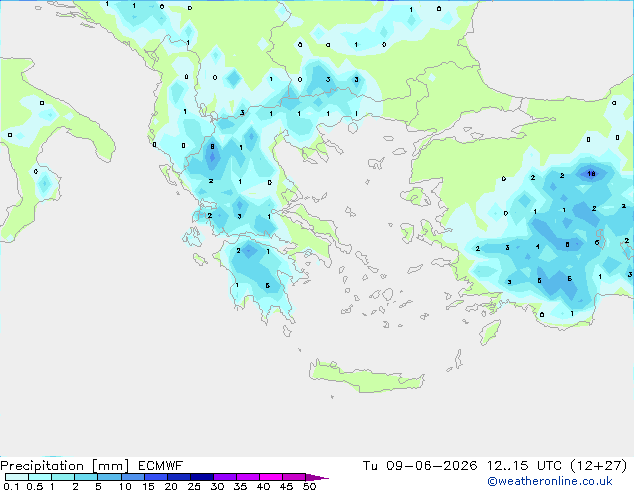Select the '12..15 UTC' time text

click(x=524, y=466)
